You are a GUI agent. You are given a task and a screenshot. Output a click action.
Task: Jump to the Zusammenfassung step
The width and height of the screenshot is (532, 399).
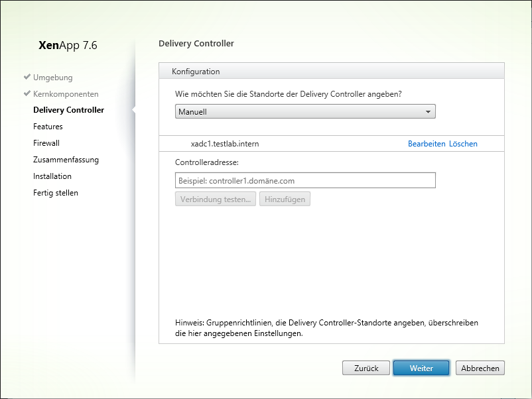66,160
